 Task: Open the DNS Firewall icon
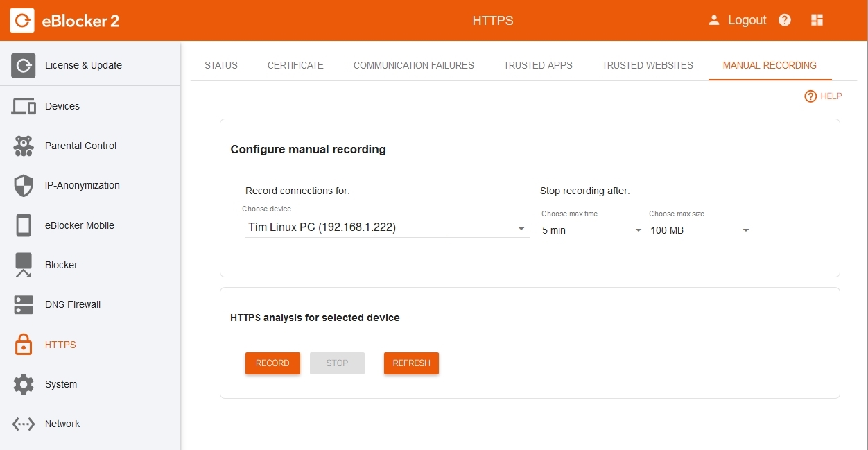(24, 304)
